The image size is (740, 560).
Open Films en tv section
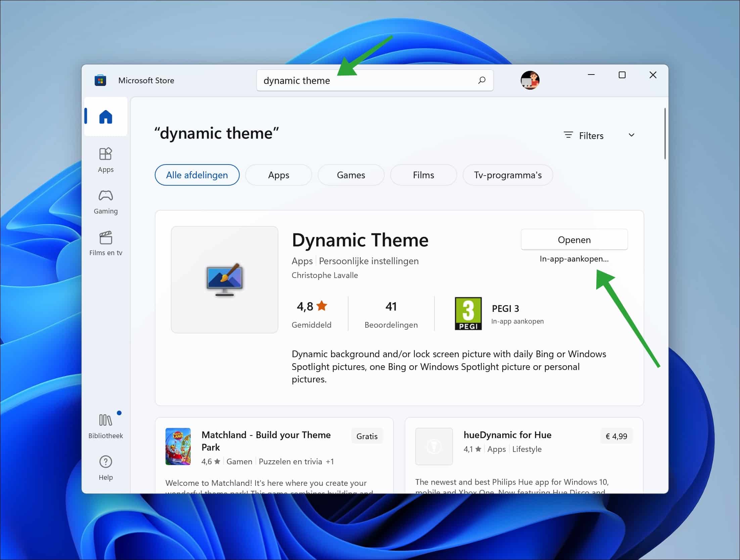tap(105, 243)
